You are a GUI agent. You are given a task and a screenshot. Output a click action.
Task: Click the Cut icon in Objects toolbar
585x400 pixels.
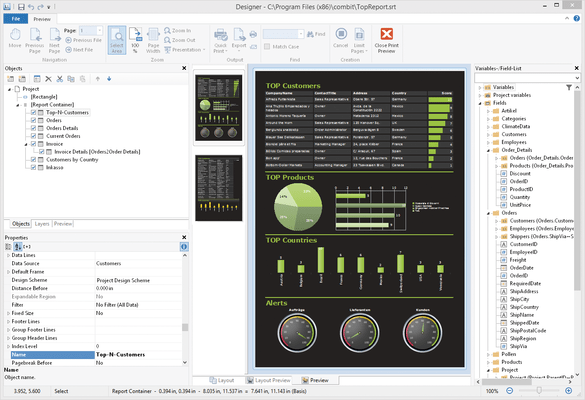[x=60, y=79]
